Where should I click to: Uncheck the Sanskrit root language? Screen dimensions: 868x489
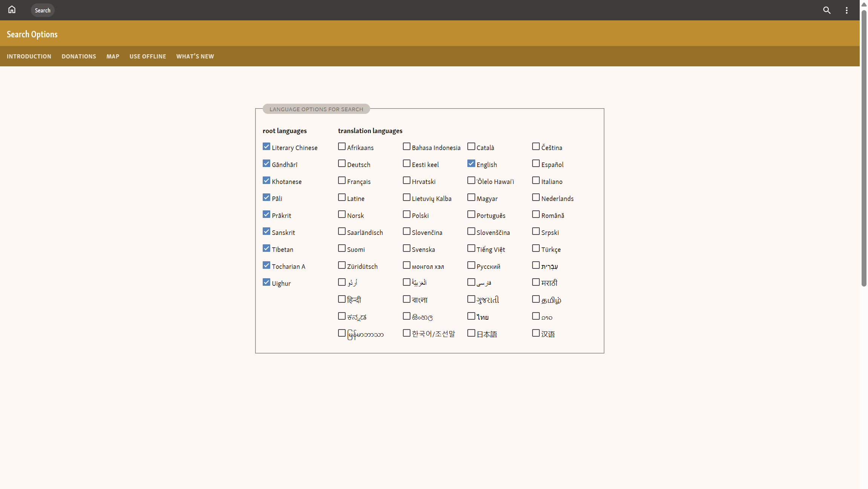coord(266,231)
